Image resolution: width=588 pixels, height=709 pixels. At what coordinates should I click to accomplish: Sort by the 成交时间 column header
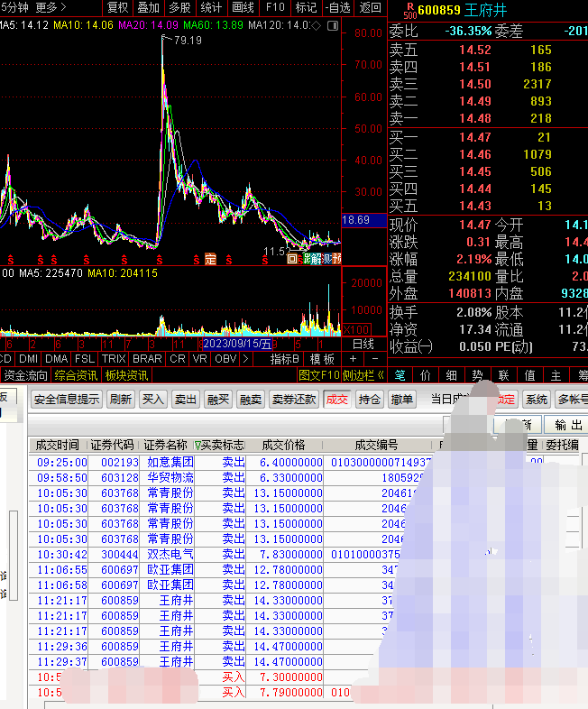coord(58,445)
